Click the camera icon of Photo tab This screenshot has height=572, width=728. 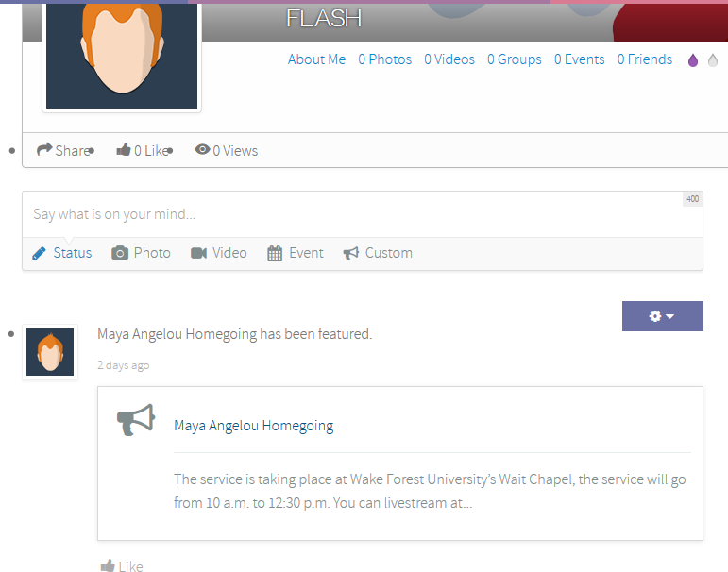coord(120,253)
